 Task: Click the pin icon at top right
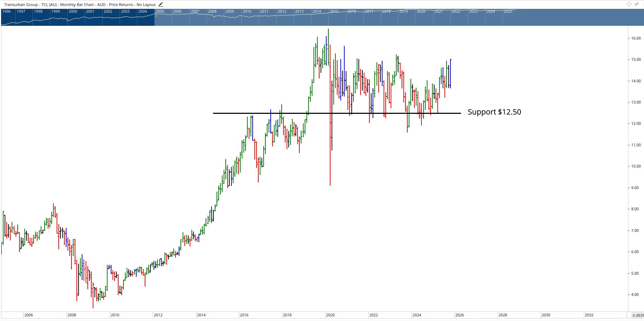pos(637,4)
